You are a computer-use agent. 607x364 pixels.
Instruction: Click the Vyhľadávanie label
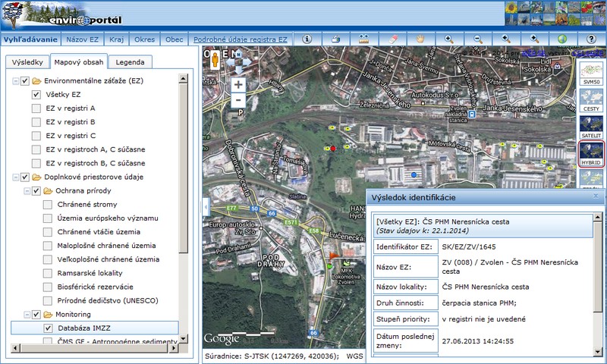click(x=30, y=39)
